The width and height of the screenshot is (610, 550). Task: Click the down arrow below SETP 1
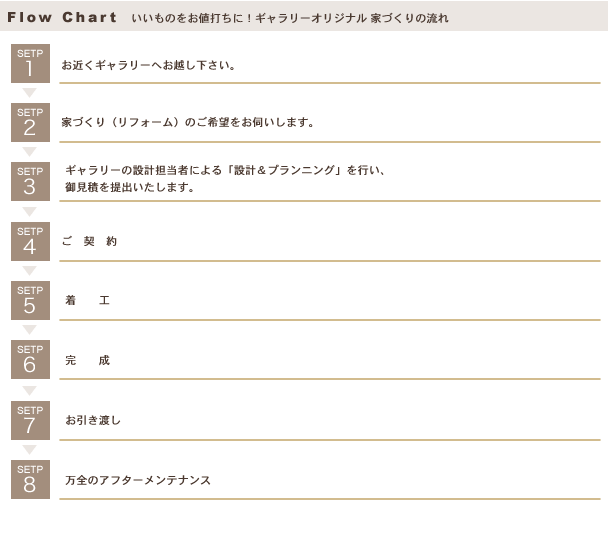click(x=30, y=93)
